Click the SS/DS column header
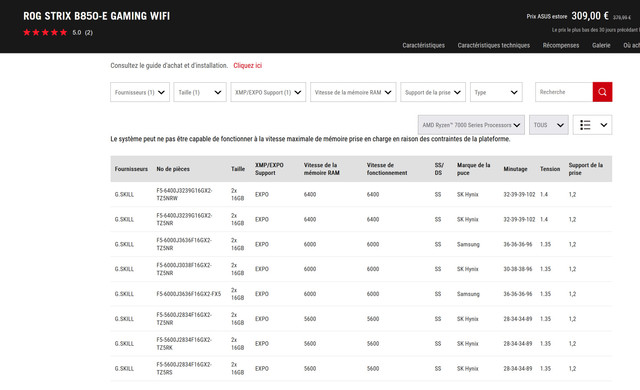The height and width of the screenshot is (390, 640). pos(439,169)
